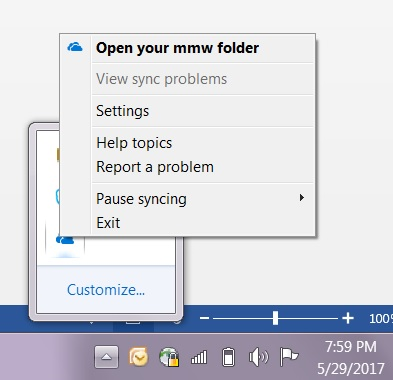393x380 pixels.
Task: Click the 7:59 PM clock and date
Action: coord(351,358)
